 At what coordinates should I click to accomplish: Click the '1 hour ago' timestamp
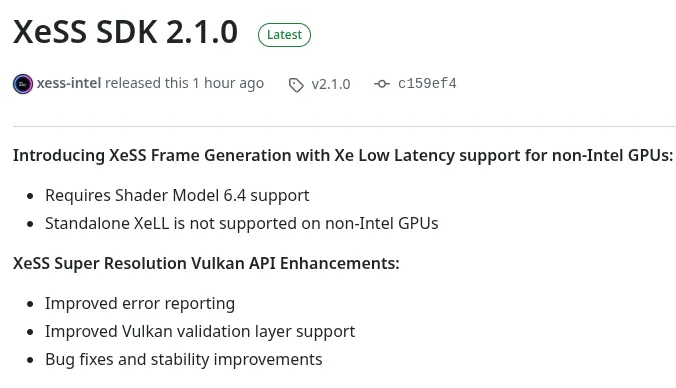pos(228,83)
